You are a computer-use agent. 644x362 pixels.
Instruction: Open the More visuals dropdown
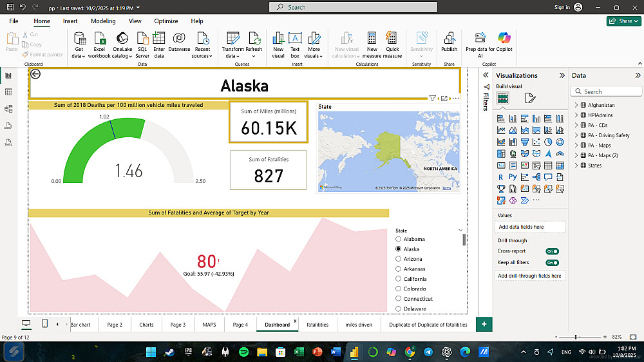tap(314, 45)
